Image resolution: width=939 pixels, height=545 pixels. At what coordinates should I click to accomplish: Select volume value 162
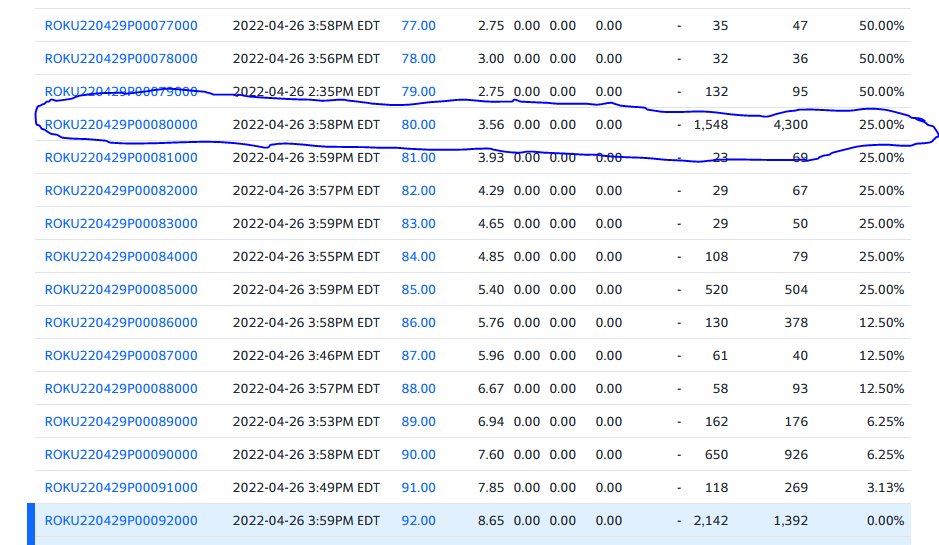716,421
